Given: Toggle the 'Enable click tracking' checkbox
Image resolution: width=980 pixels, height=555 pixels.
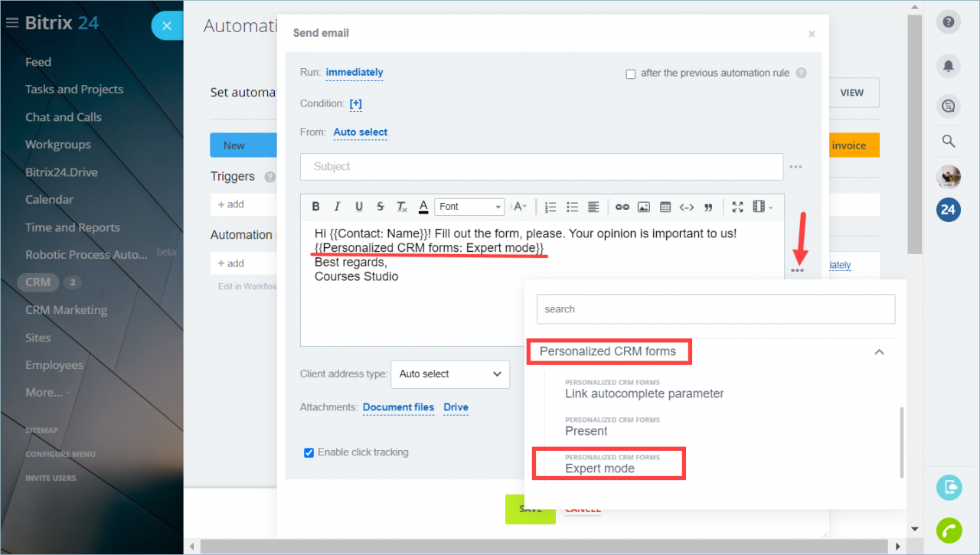Looking at the screenshot, I should coord(309,452).
